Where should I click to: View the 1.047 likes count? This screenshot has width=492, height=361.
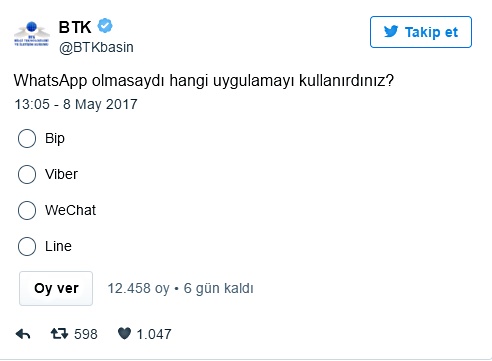tap(154, 334)
